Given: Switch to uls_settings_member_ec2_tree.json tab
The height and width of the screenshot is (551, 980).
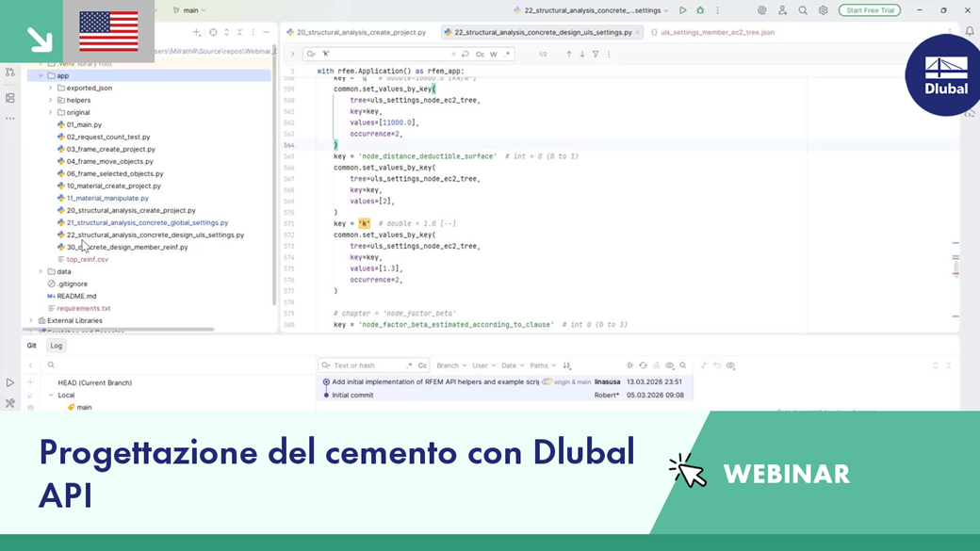Looking at the screenshot, I should [712, 32].
